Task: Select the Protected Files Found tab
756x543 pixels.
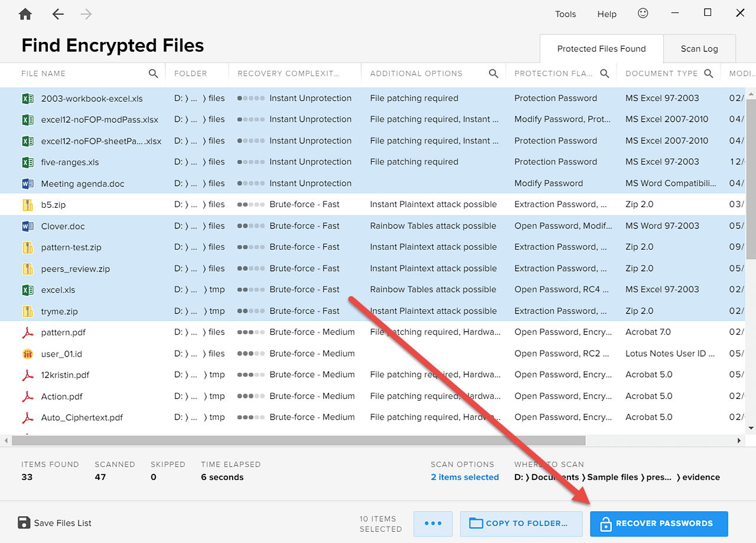Action: tap(601, 49)
